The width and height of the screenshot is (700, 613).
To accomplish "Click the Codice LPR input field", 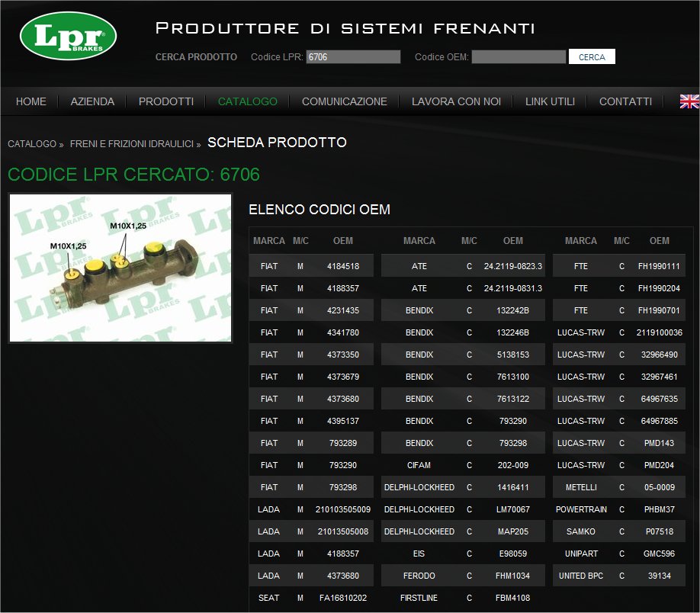I will point(353,56).
